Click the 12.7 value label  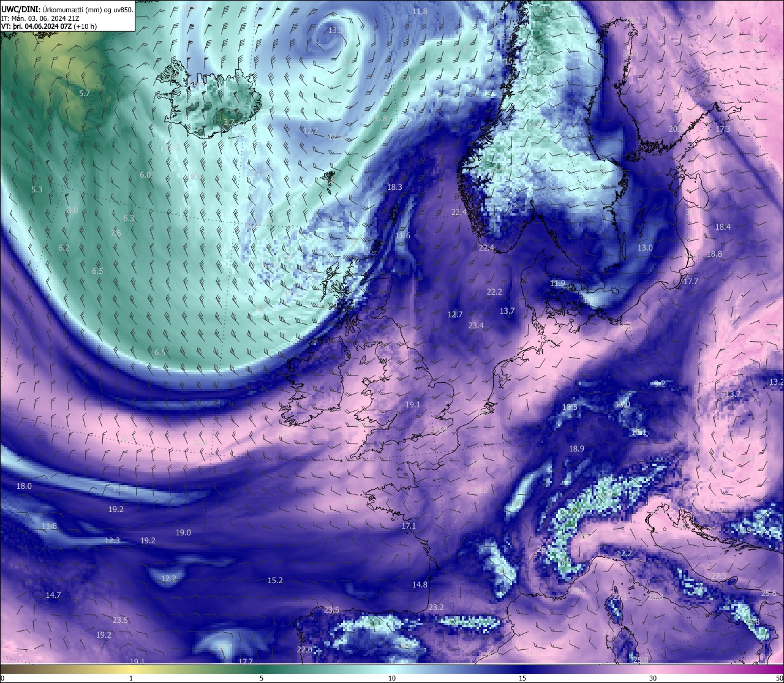click(x=455, y=314)
